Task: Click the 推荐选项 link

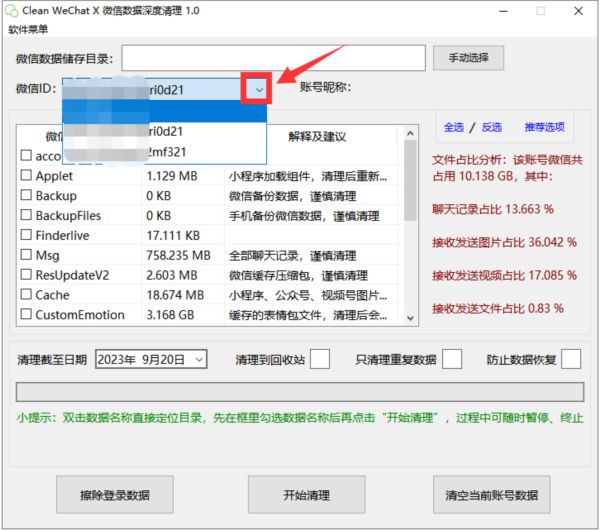Action: (x=544, y=127)
